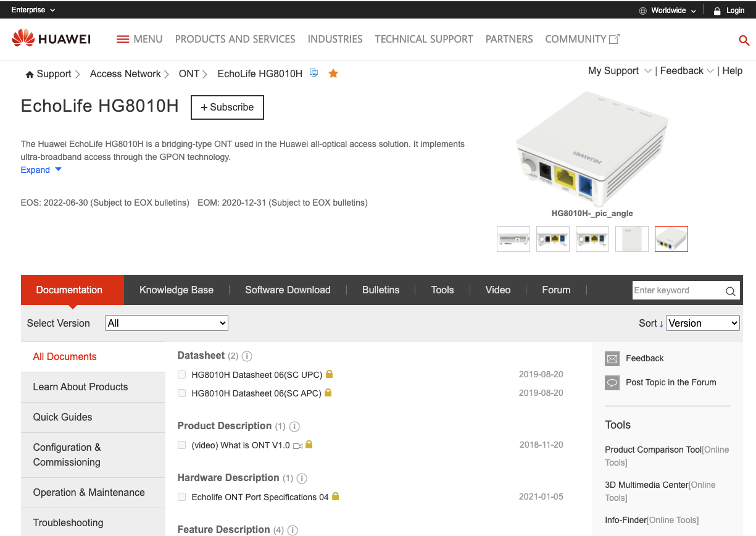This screenshot has height=536, width=756.
Task: Mark the page favorite with the star icon
Action: 333,73
